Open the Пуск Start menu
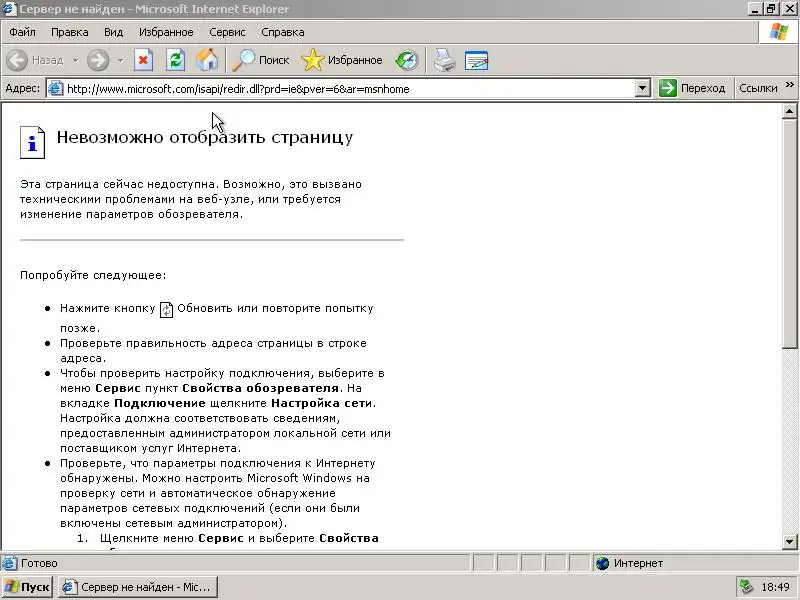The image size is (800, 600). click(28, 587)
